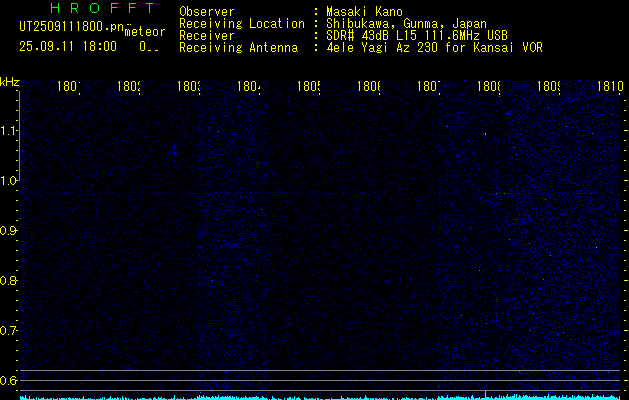Select the observer name Masaki Kano

coord(364,12)
